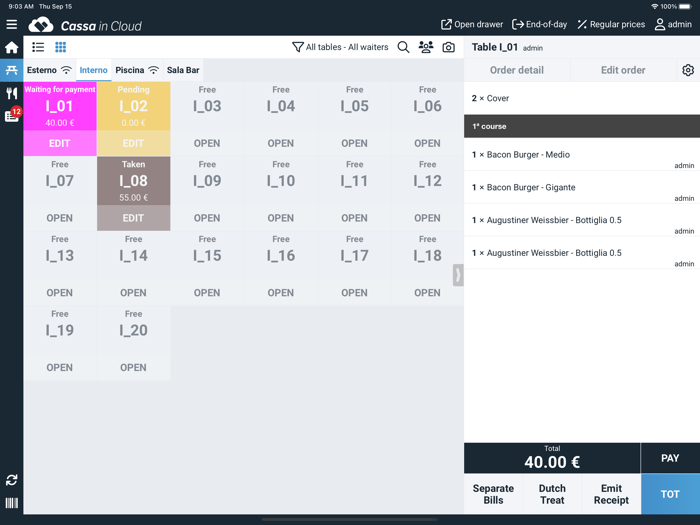The height and width of the screenshot is (525, 700).
Task: Switch to Piscina room tab
Action: pos(137,70)
